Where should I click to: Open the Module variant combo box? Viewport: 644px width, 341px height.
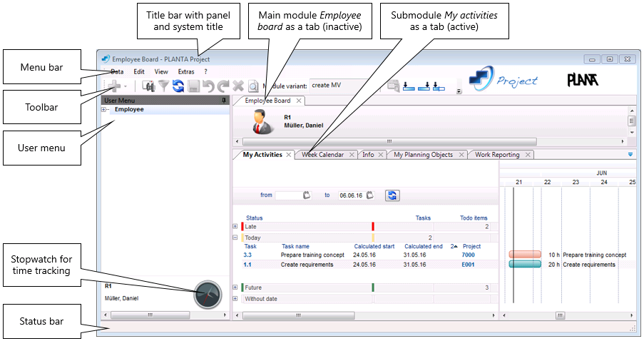344,86
